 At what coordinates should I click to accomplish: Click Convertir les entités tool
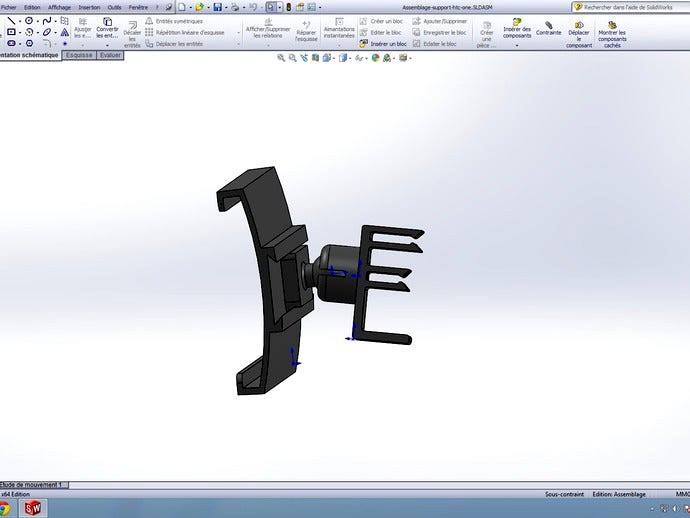[x=107, y=28]
